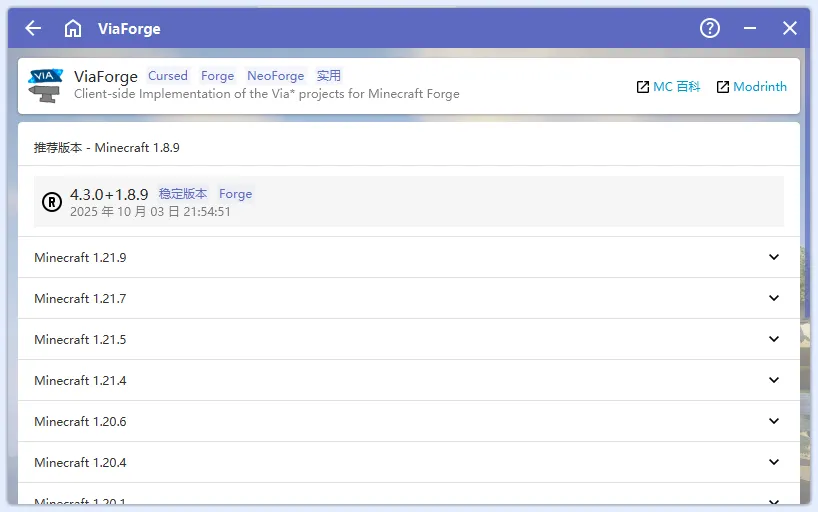Expand the Minecraft 1.21.4 section
This screenshot has height=512, width=818.
[x=773, y=380]
